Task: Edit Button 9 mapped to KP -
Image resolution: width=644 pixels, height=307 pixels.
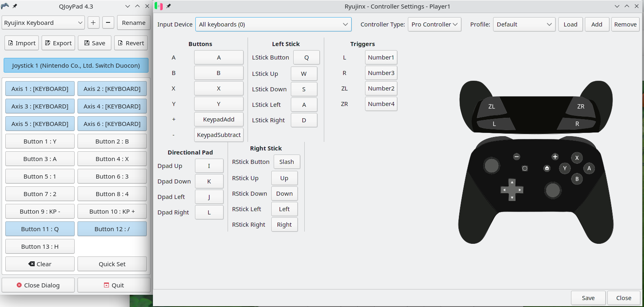Action: point(40,212)
